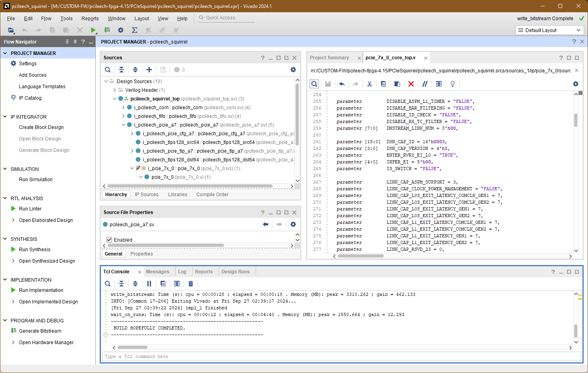Expand the i_pcileech_com tree item
588x373 pixels.
(123, 108)
